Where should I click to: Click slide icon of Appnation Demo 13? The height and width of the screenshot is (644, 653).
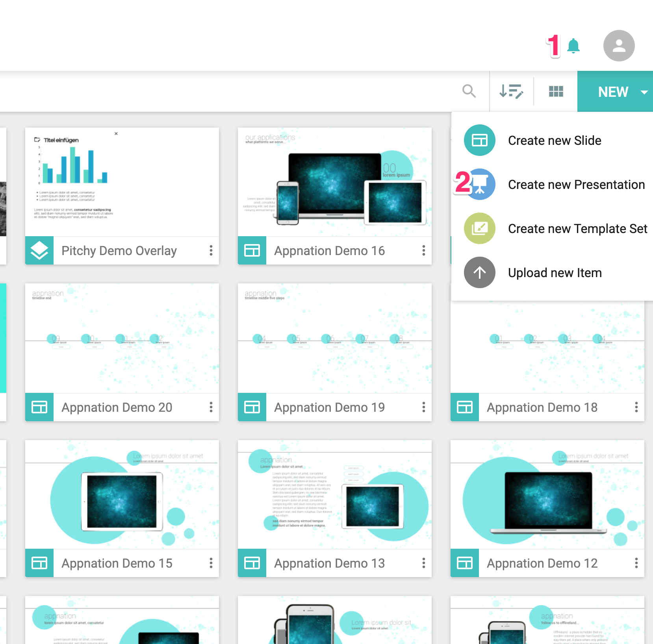pos(252,563)
